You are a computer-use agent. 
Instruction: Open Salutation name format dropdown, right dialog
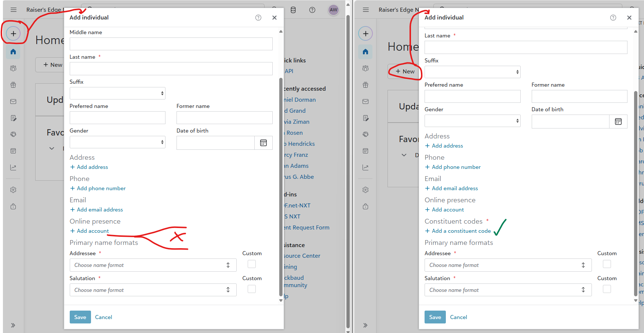[x=508, y=290]
